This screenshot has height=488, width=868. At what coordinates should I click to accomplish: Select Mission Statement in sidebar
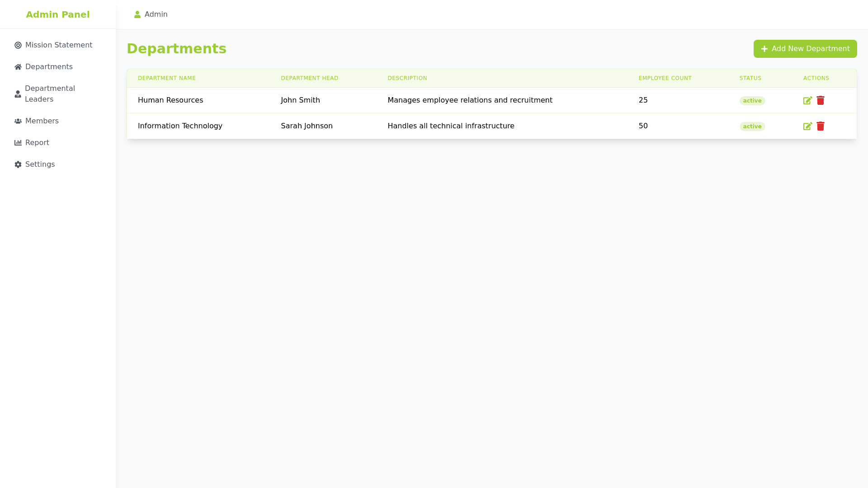point(59,45)
